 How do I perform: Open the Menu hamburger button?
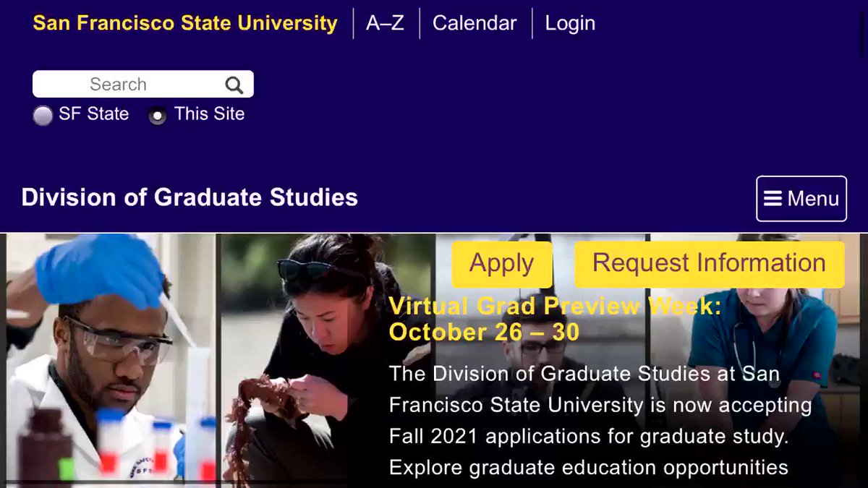(801, 198)
